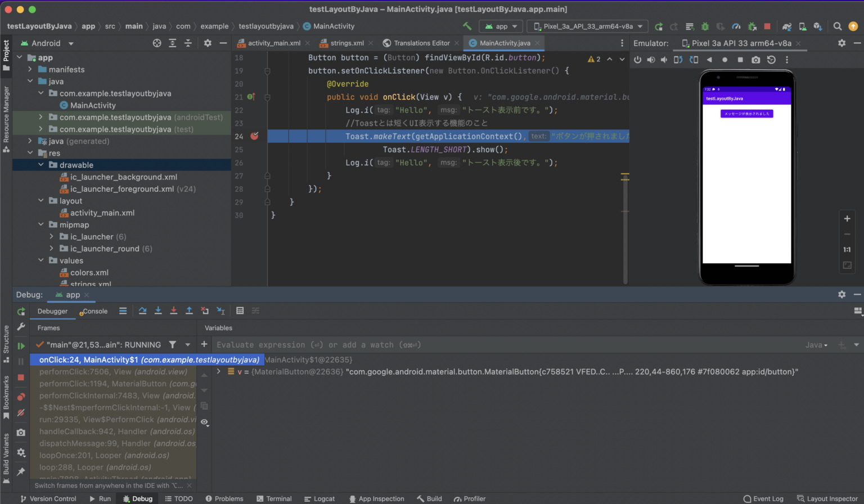The image size is (864, 504).
Task: Sync project with Gradle files
Action: pos(787,26)
